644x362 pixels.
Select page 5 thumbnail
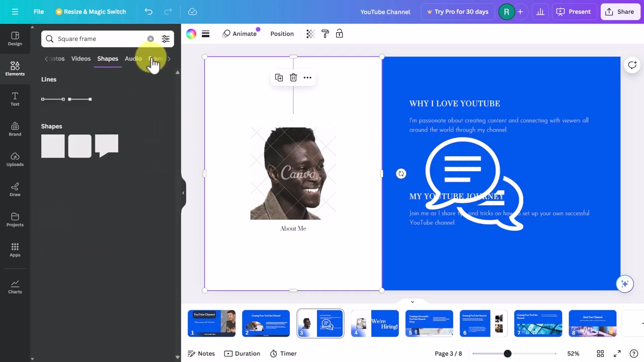[x=429, y=323]
